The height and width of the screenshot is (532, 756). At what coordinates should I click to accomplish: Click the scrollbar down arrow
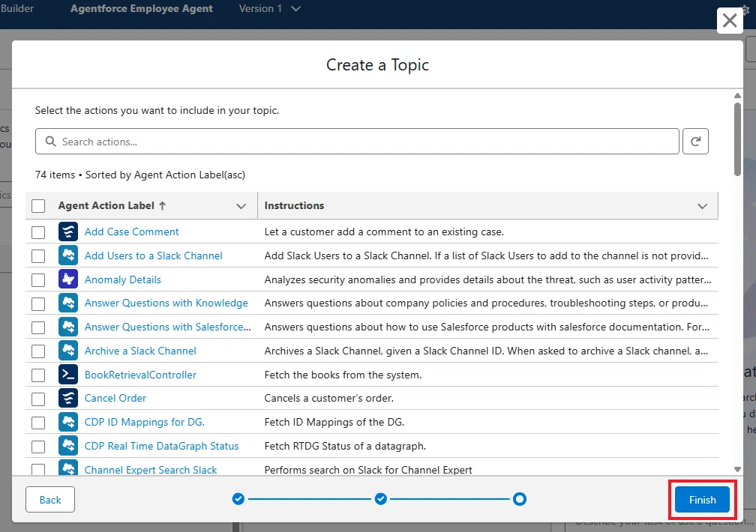pos(737,469)
